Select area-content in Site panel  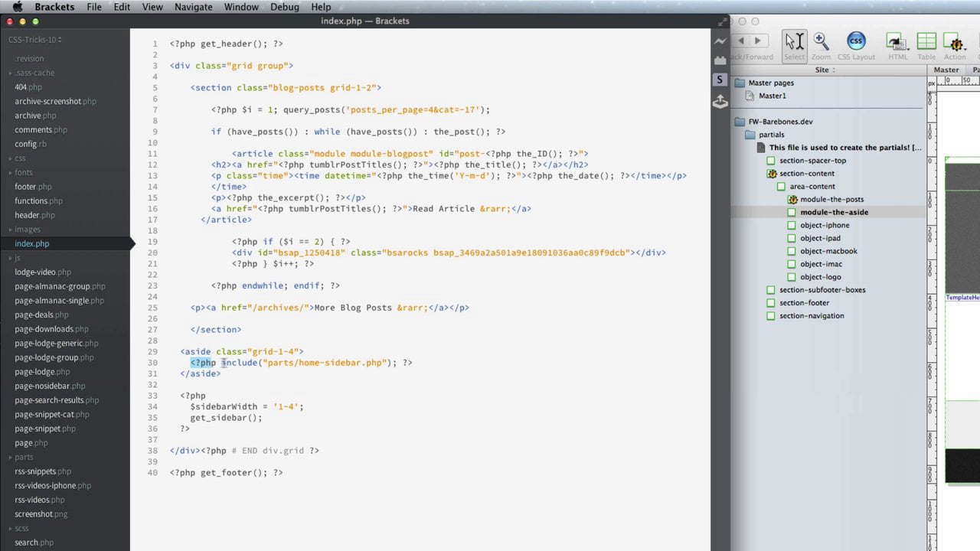pyautogui.click(x=812, y=187)
